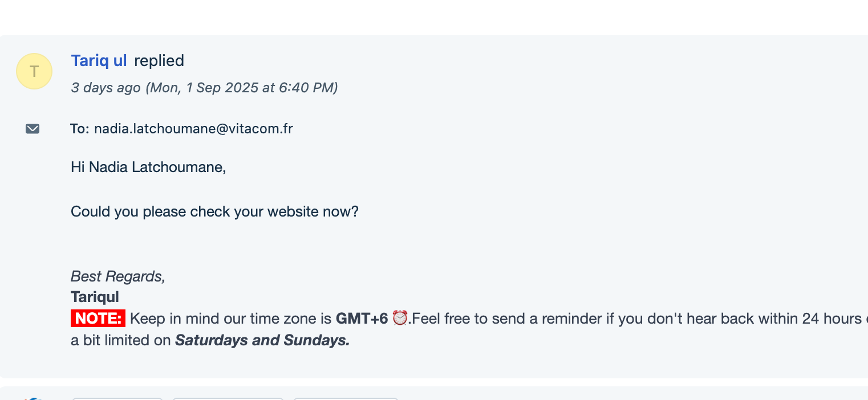Click the bold 'Saturdays and Sundays.' text
The height and width of the screenshot is (400, 868).
point(262,340)
